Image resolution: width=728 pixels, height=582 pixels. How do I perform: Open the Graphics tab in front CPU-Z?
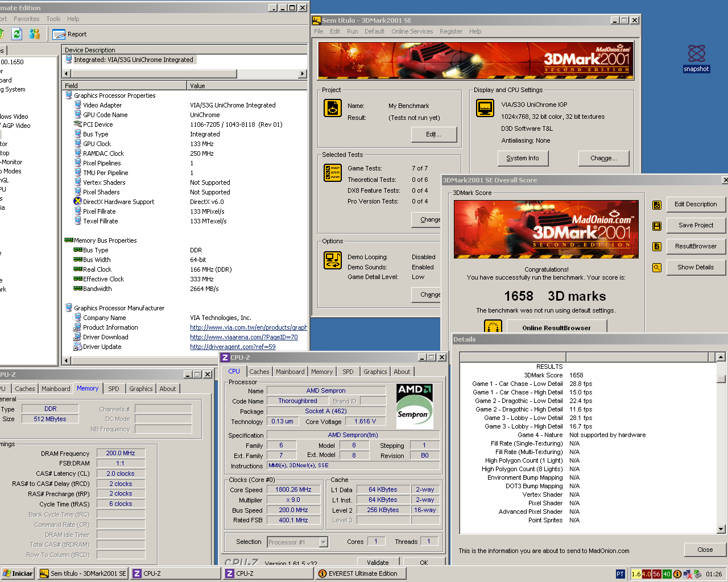click(375, 372)
